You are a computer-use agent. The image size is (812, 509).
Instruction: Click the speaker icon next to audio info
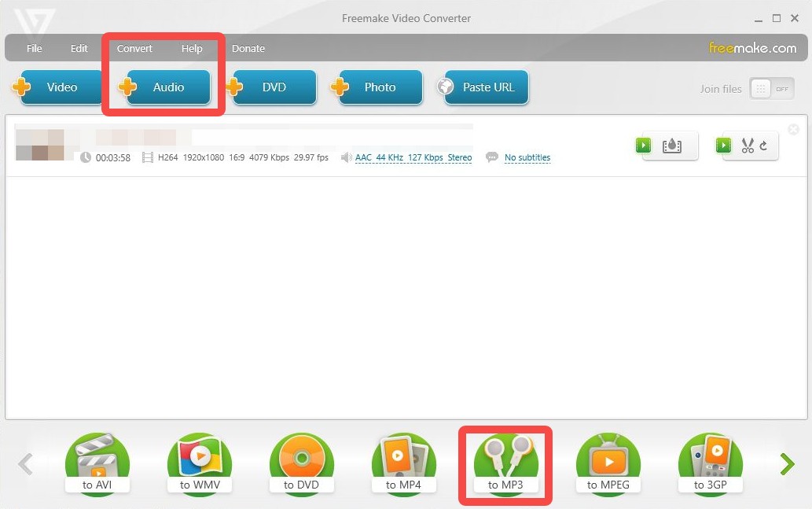click(346, 157)
